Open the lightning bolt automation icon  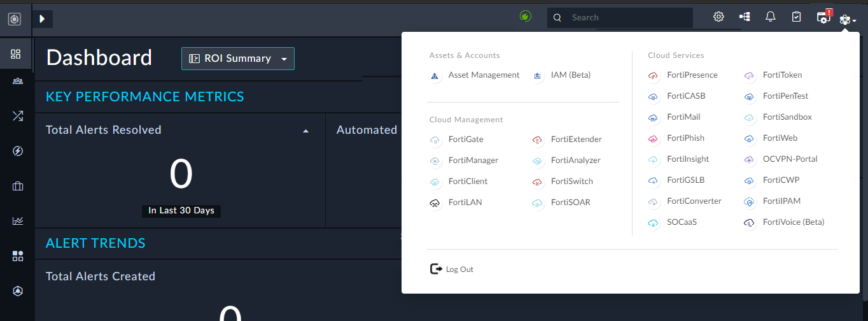point(17,151)
